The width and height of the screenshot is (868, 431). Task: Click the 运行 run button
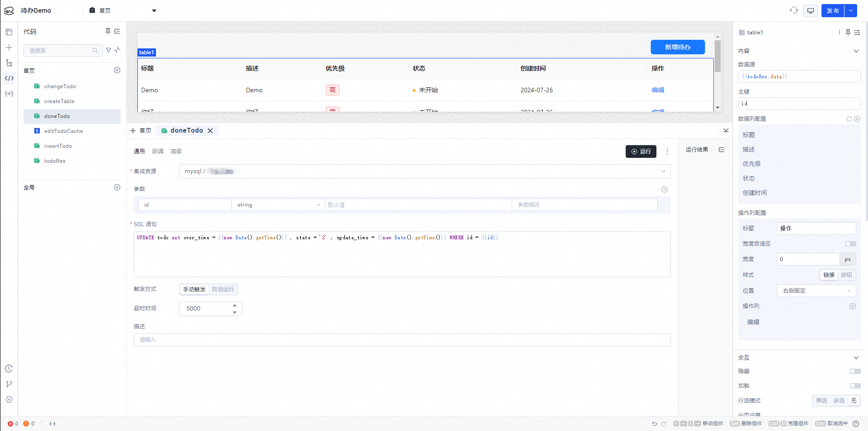[641, 152]
